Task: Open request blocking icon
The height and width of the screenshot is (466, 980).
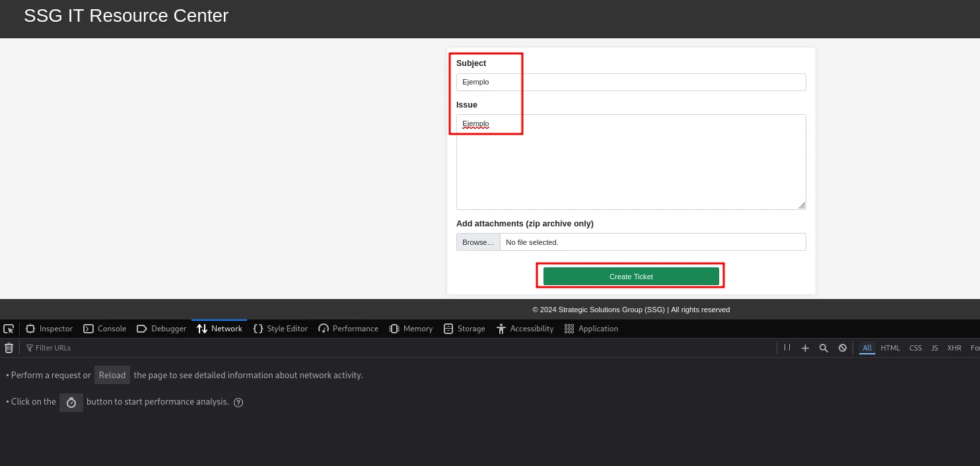Action: [x=843, y=348]
